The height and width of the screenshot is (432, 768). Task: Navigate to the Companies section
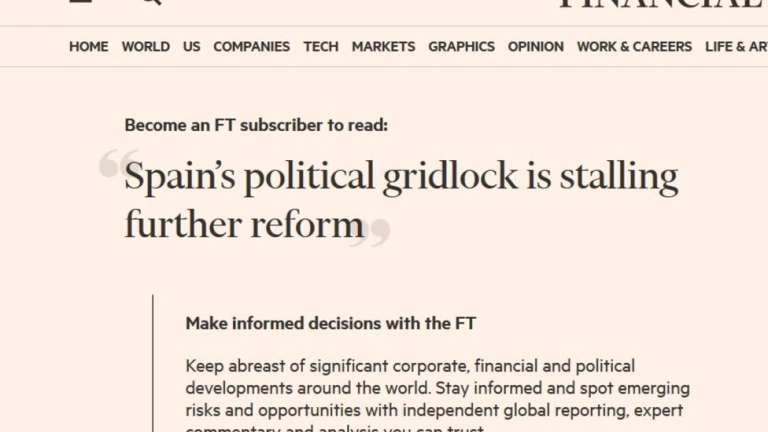point(251,46)
